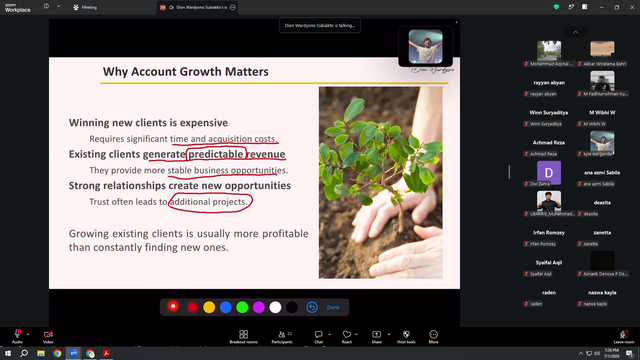Undo the last annotation stroke
This screenshot has height=360, width=640.
tap(312, 307)
